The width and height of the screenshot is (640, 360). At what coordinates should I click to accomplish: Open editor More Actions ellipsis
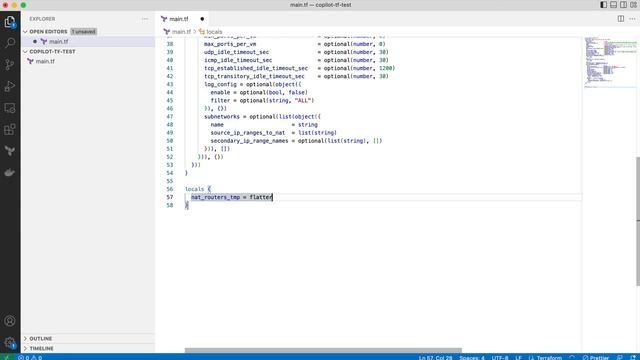coord(632,19)
